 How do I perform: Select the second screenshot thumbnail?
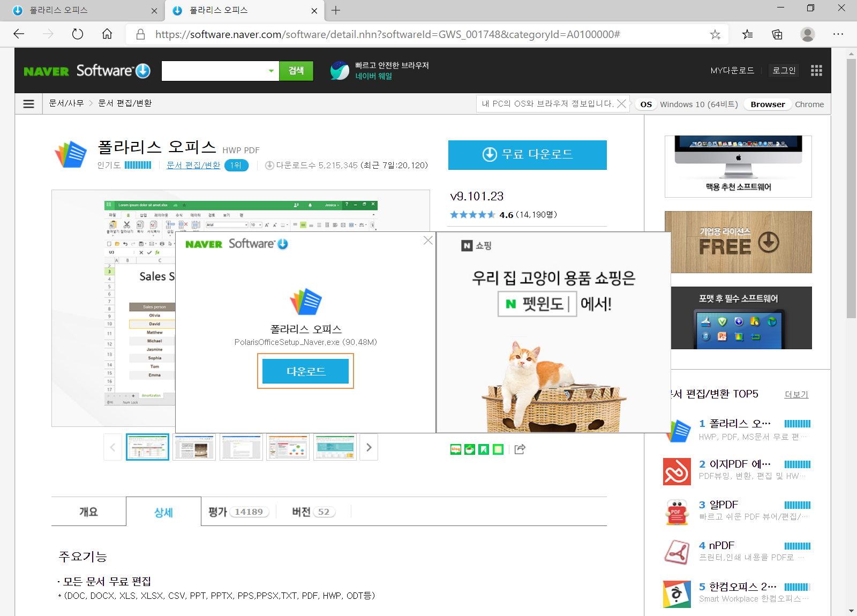(x=194, y=447)
